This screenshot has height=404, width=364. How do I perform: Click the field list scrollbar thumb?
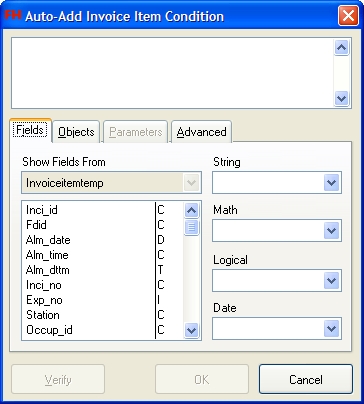[191, 227]
